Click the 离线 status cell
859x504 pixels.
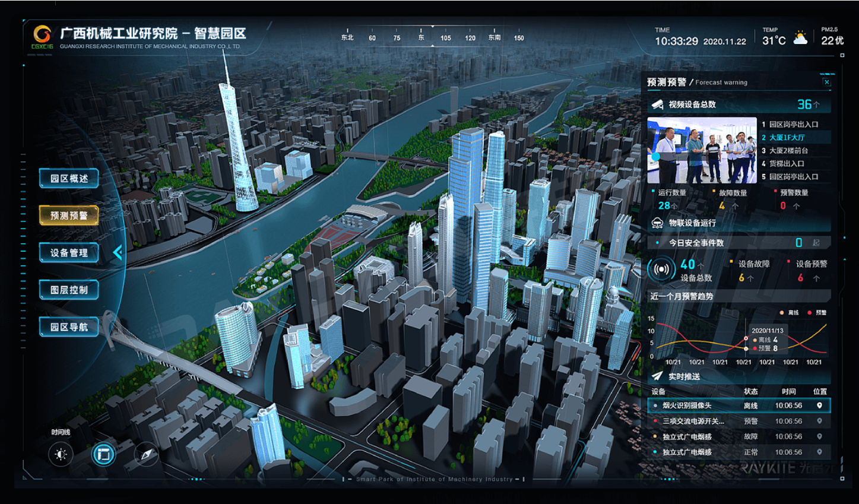(750, 405)
